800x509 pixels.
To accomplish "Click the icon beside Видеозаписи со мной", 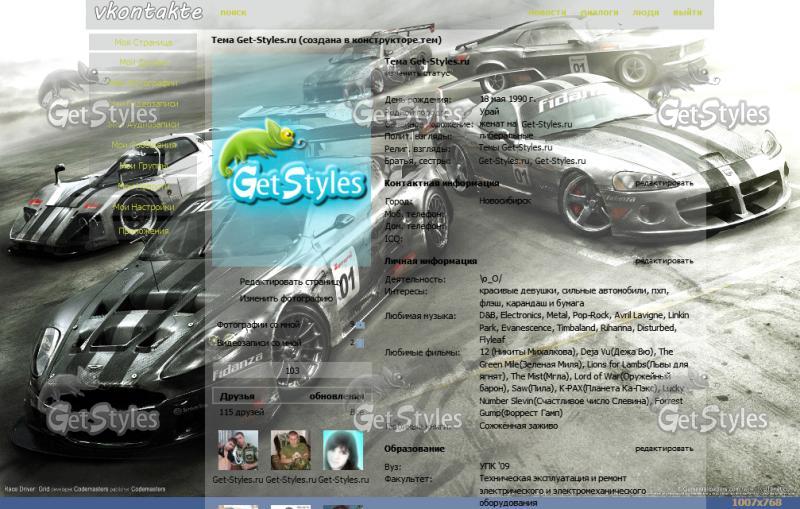I will pyautogui.click(x=359, y=343).
